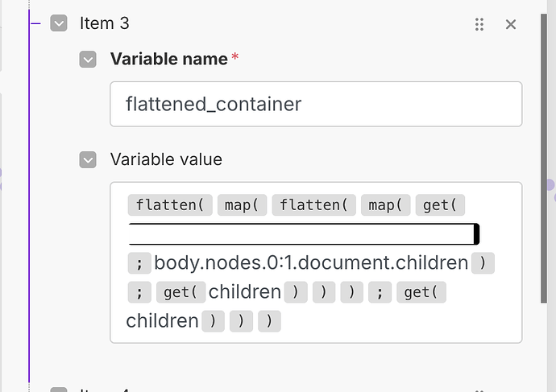Select the first flatten( function pill
Screen dimensions: 556x392
[170, 205]
